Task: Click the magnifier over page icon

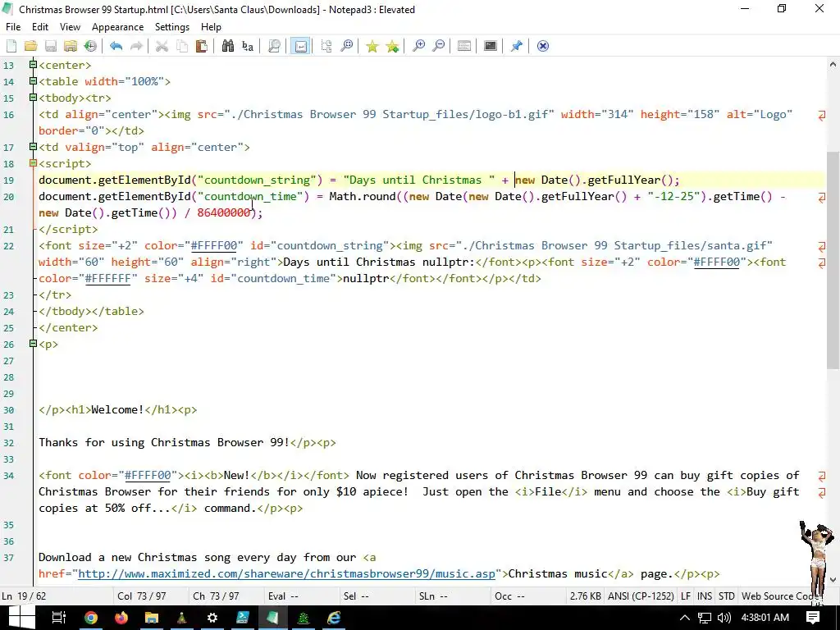Action: coord(274,46)
